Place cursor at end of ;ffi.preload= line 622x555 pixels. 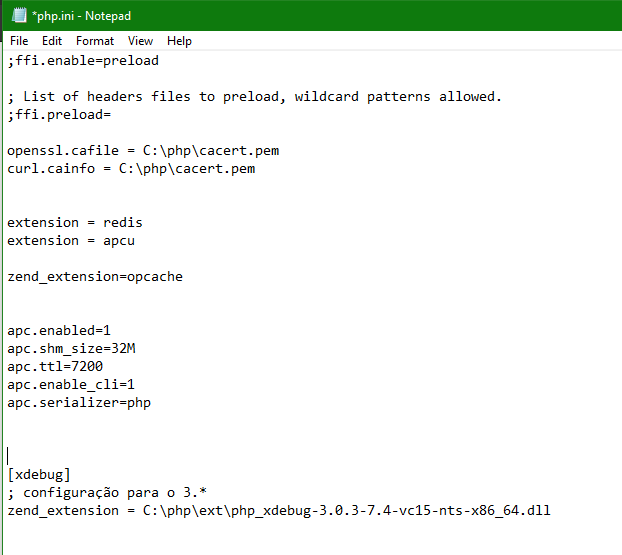pyautogui.click(x=111, y=115)
